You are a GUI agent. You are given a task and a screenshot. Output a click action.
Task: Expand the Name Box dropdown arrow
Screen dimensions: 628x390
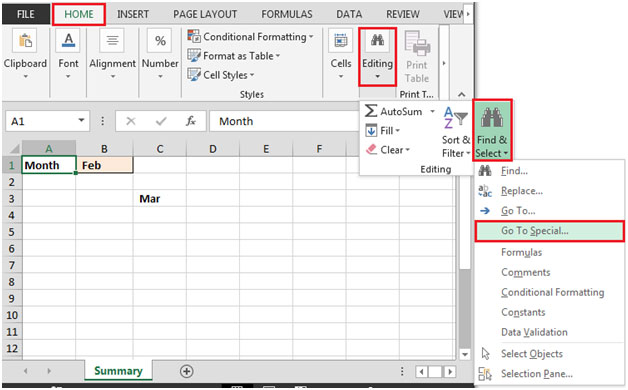(x=81, y=121)
